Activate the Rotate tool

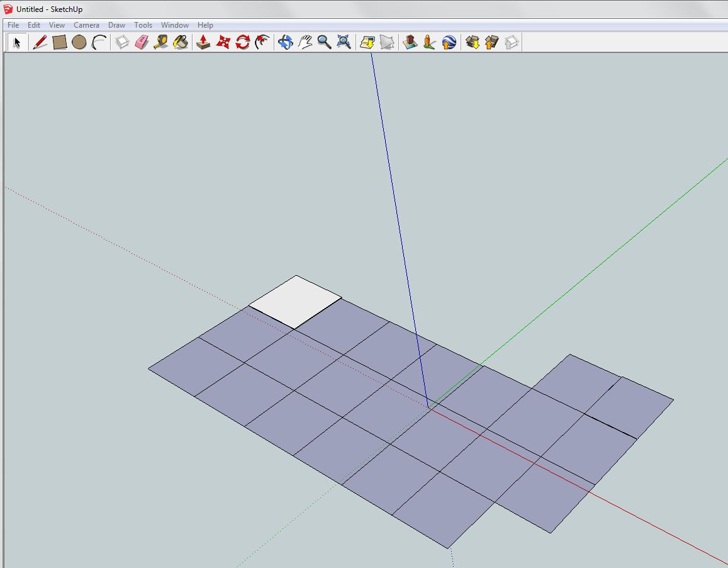click(243, 42)
